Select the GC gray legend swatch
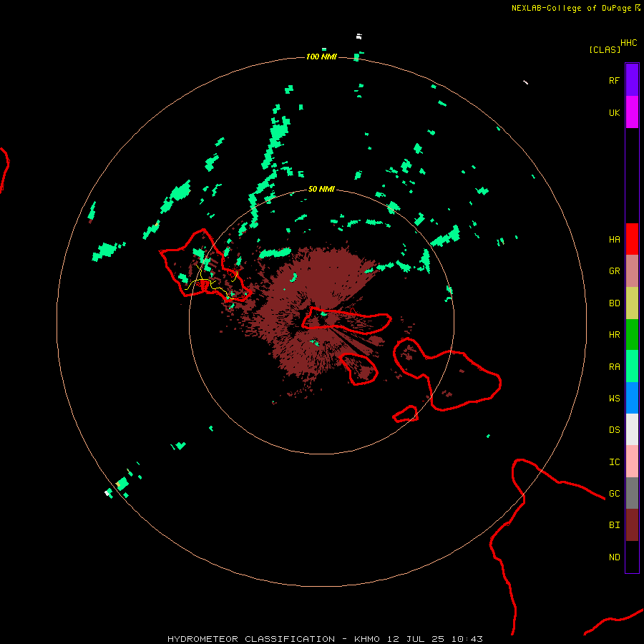 [x=632, y=493]
